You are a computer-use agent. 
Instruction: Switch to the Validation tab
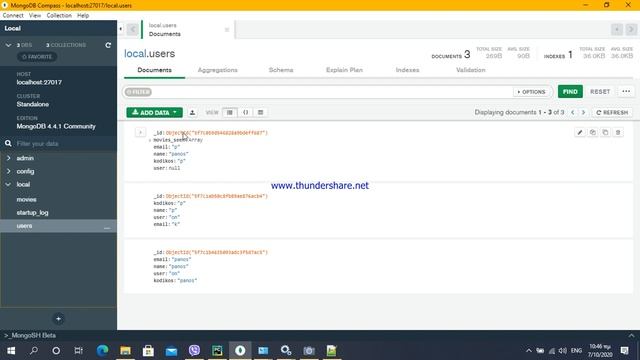471,70
